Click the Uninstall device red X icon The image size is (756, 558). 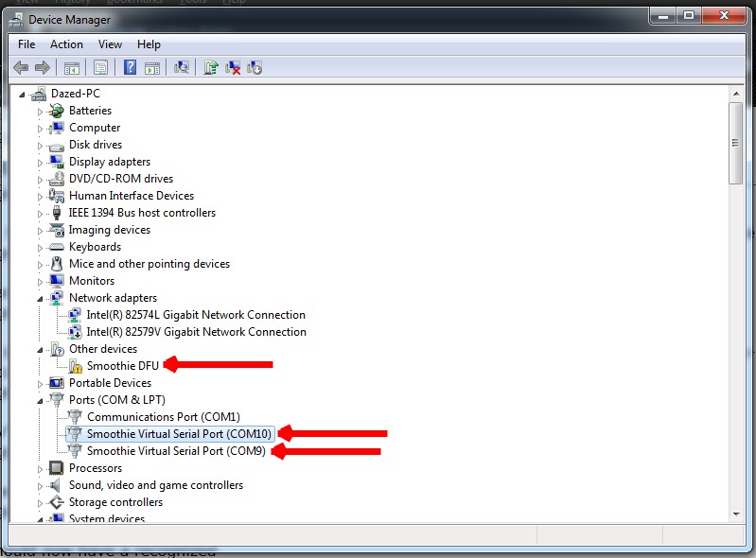(233, 67)
